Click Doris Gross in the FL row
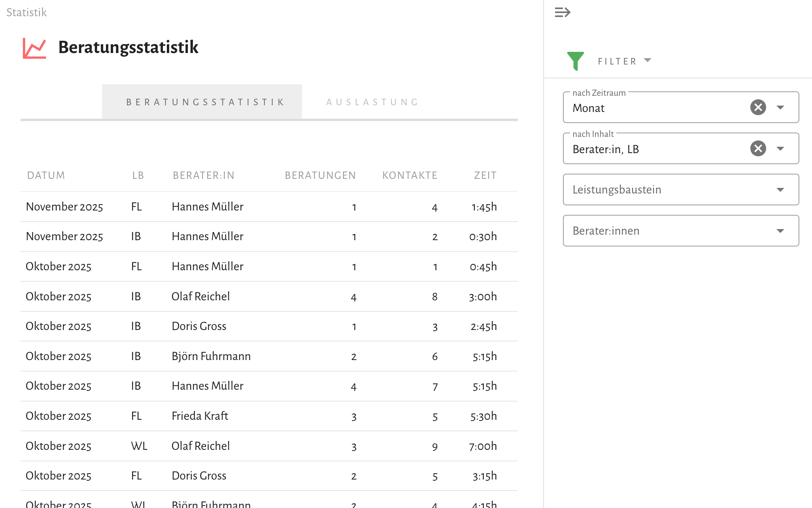Image resolution: width=812 pixels, height=508 pixels. pyautogui.click(x=199, y=476)
